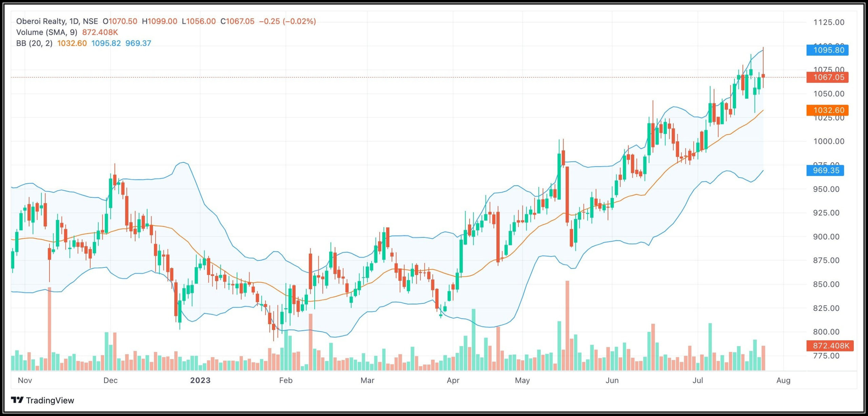Click the TradingView logo
Viewport: 868px width, 416px height.
17,400
